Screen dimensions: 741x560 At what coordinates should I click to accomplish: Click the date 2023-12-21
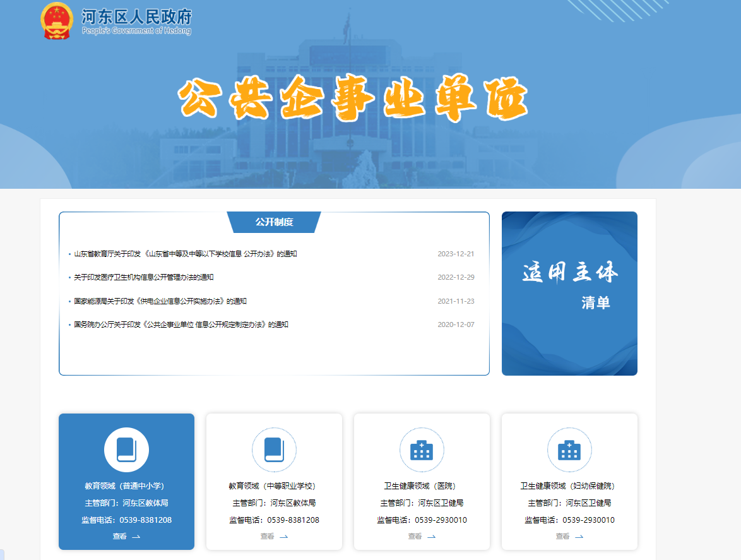456,254
